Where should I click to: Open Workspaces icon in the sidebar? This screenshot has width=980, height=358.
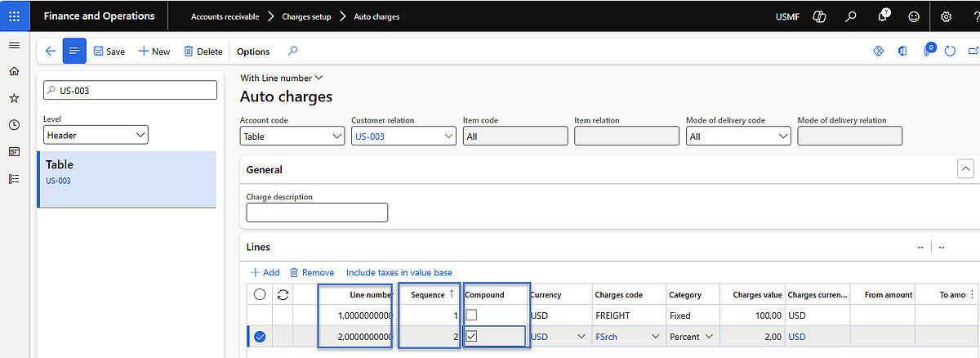(x=14, y=152)
